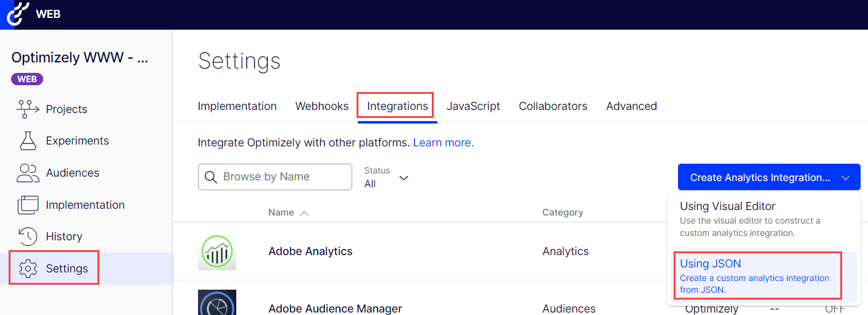The width and height of the screenshot is (868, 315).
Task: Open Experiments in the sidebar
Action: (77, 141)
